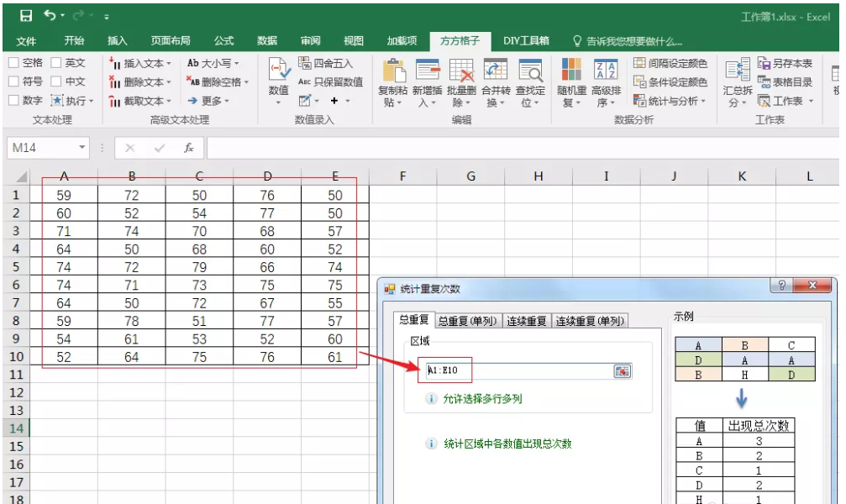
Task: Check the 英文 checkbox
Action: click(x=56, y=63)
